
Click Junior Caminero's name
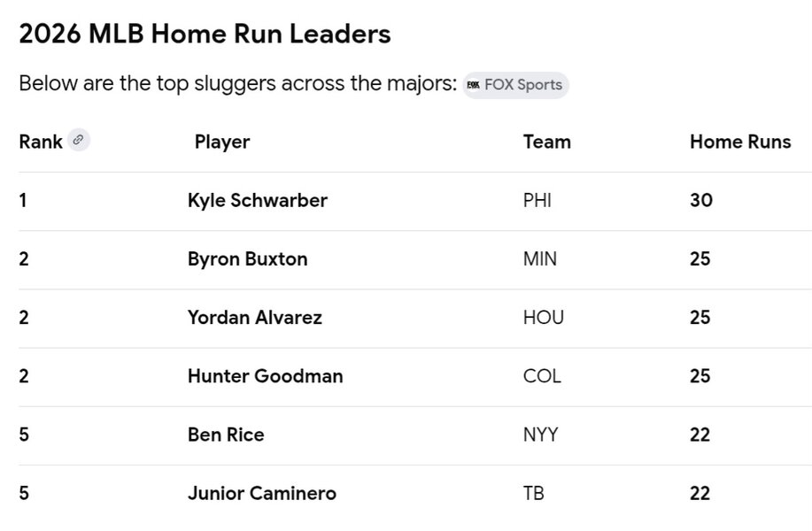pyautogui.click(x=262, y=493)
